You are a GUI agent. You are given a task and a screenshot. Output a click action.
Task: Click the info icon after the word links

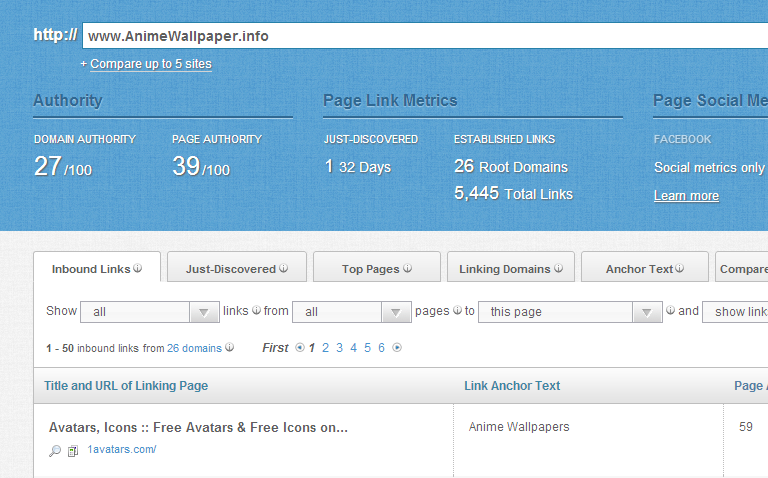[257, 310]
